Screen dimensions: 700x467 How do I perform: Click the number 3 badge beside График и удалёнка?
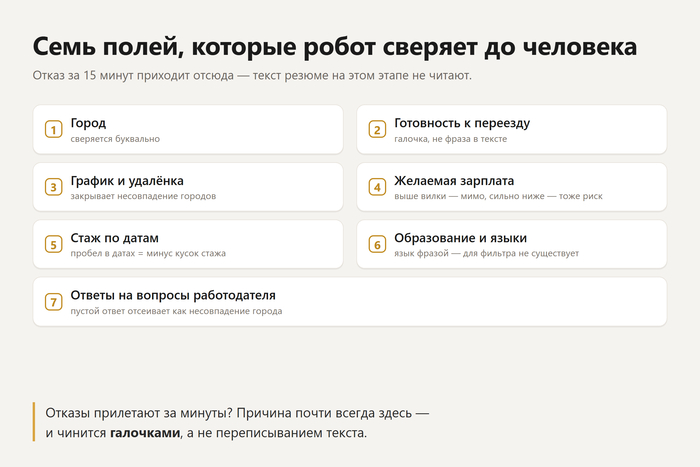[x=54, y=187]
